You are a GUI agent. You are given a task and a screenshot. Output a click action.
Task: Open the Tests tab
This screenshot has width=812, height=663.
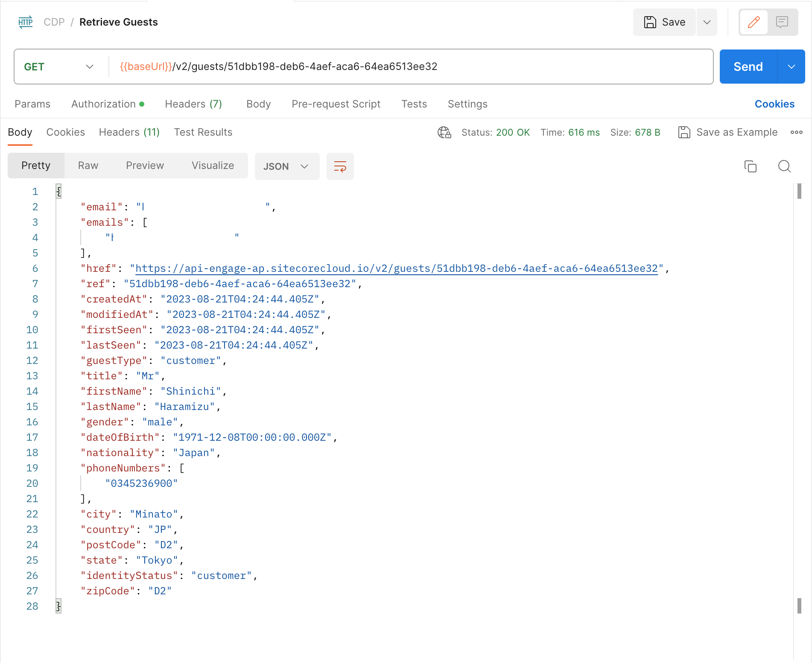pyautogui.click(x=414, y=104)
